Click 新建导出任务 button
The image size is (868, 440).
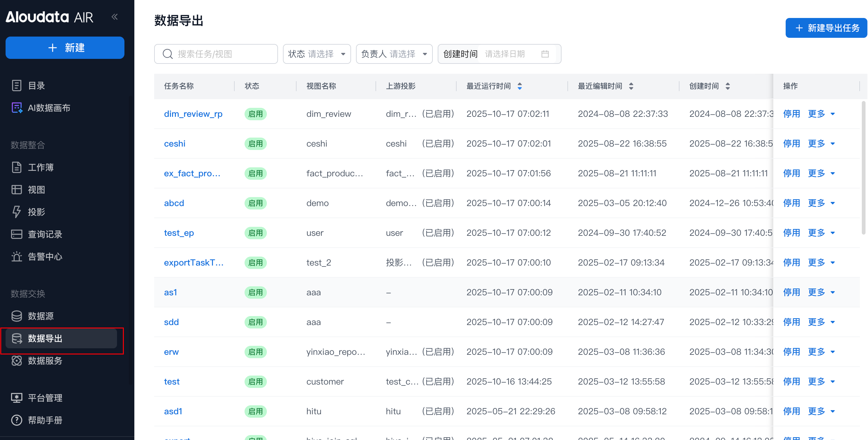click(x=826, y=28)
